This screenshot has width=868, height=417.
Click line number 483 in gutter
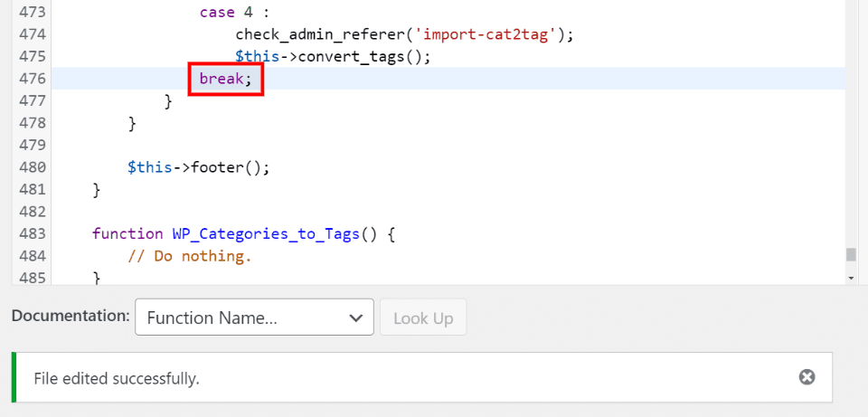tap(33, 234)
